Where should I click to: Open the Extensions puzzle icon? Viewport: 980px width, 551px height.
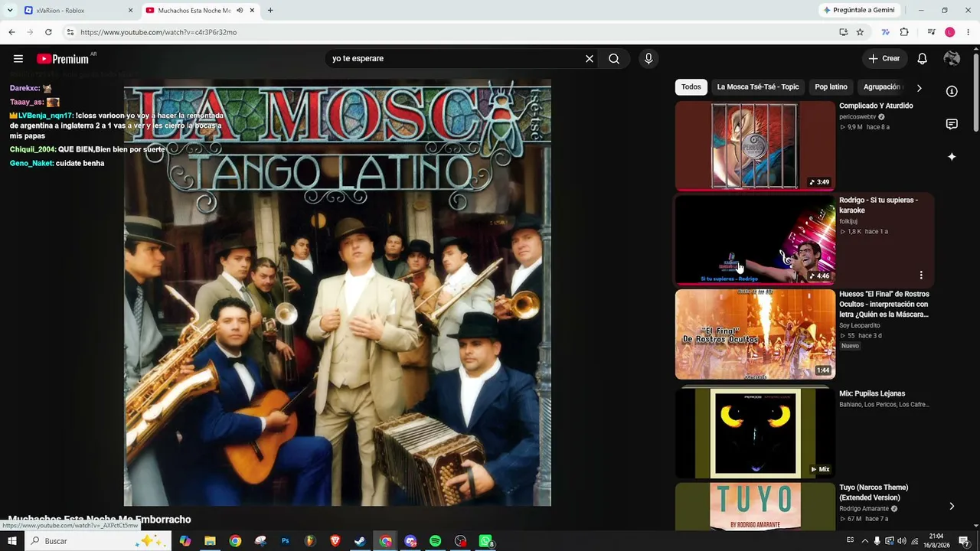click(x=904, y=32)
